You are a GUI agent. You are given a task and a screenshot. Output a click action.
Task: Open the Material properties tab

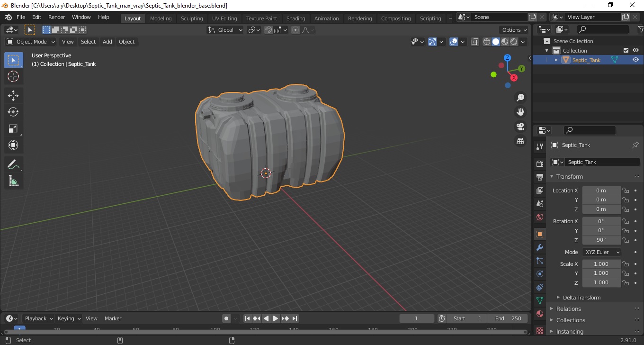coord(539,314)
